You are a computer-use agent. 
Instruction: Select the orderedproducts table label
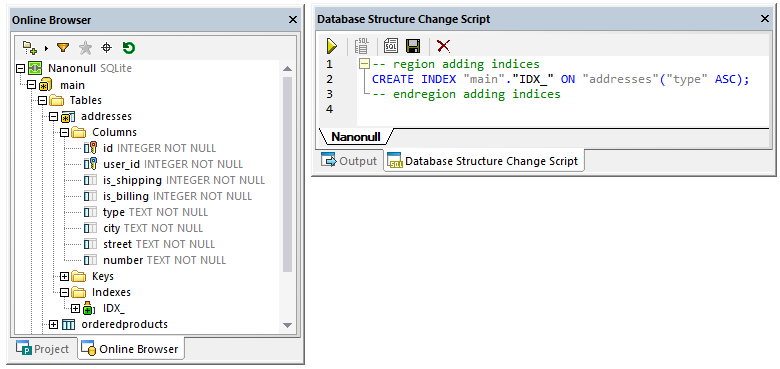pyautogui.click(x=124, y=325)
